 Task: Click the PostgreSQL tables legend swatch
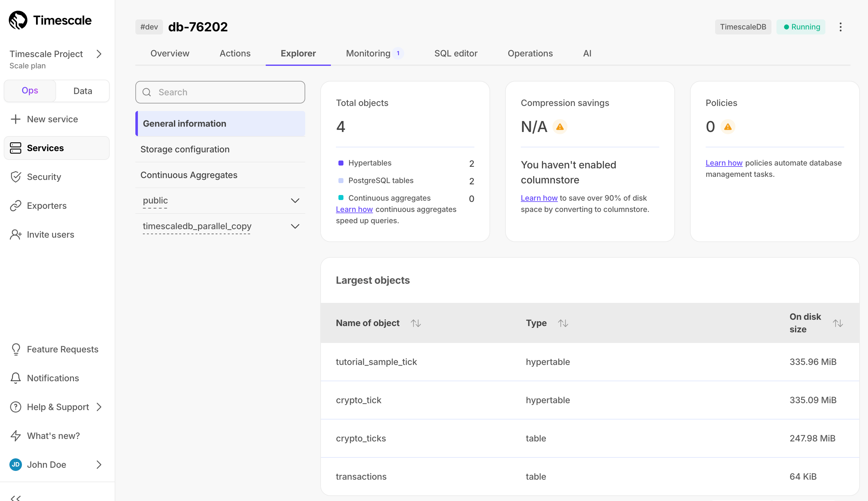(341, 180)
